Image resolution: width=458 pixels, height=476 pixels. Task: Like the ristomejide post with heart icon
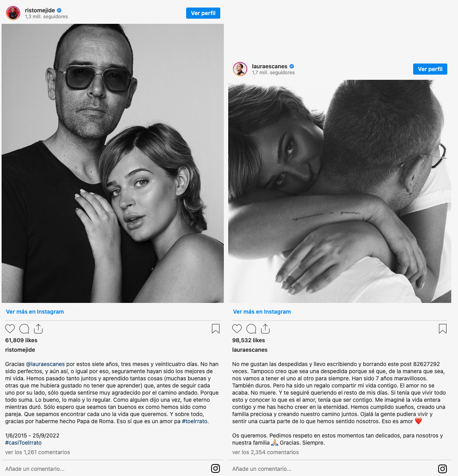point(10,329)
